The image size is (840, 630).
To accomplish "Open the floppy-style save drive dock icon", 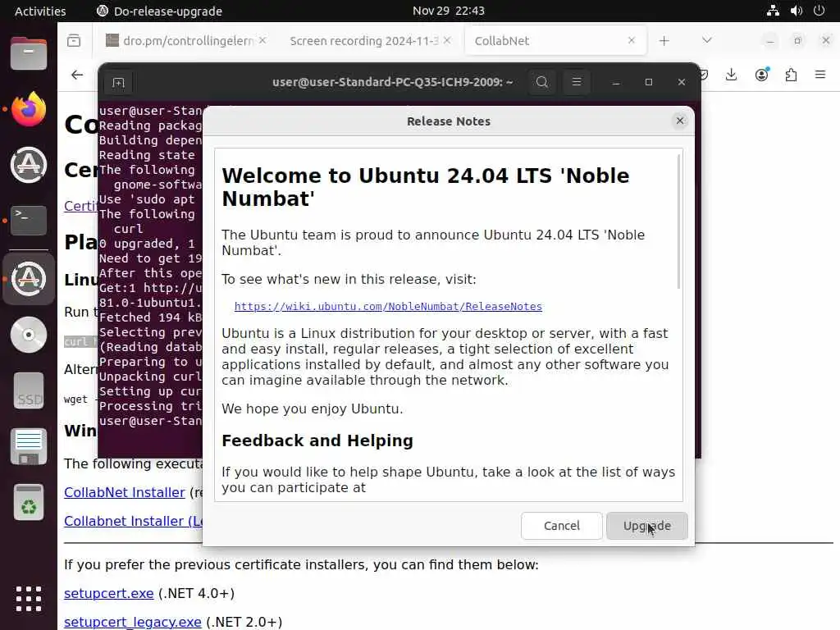I will tap(29, 446).
